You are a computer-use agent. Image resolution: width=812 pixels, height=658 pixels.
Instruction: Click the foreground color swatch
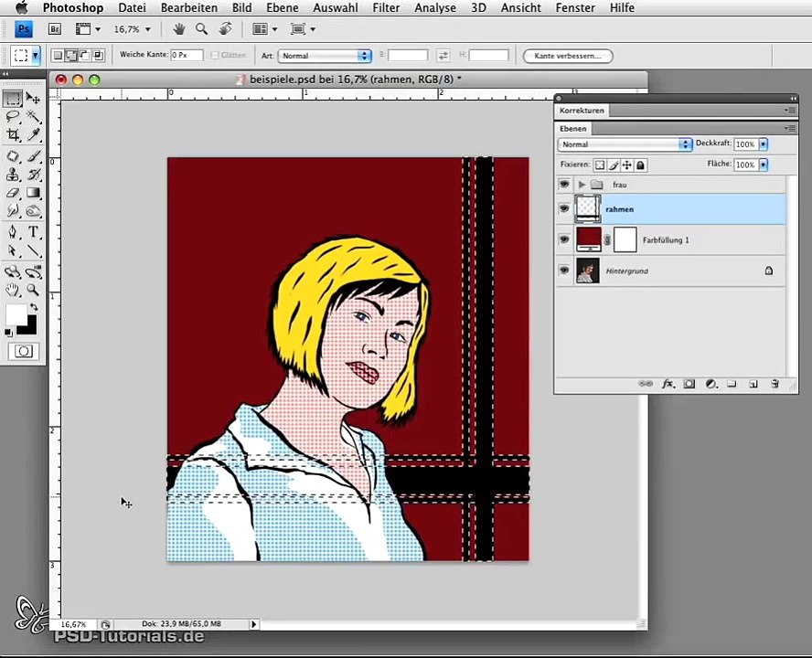pyautogui.click(x=16, y=313)
